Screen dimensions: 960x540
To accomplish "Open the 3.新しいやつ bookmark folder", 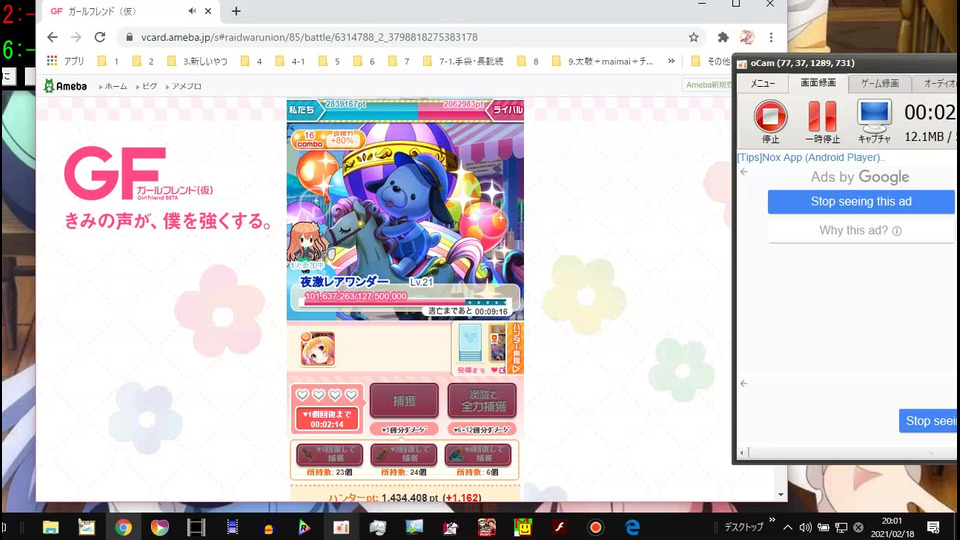I will (197, 61).
